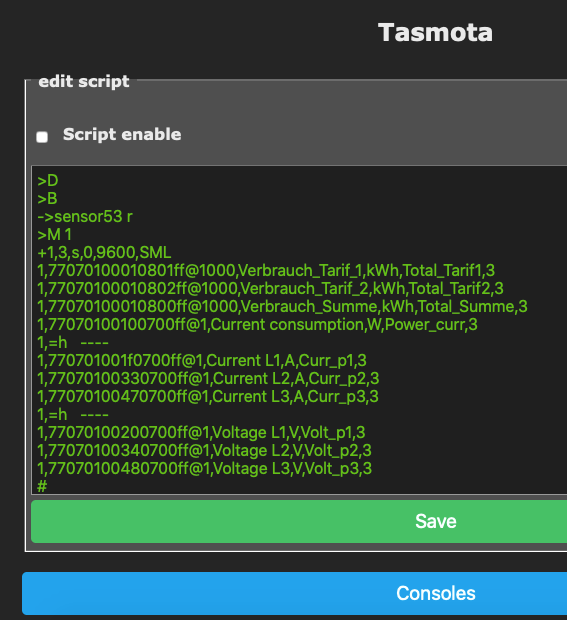Click the closing '#' line in script
This screenshot has height=620, width=567.
pyautogui.click(x=42, y=486)
